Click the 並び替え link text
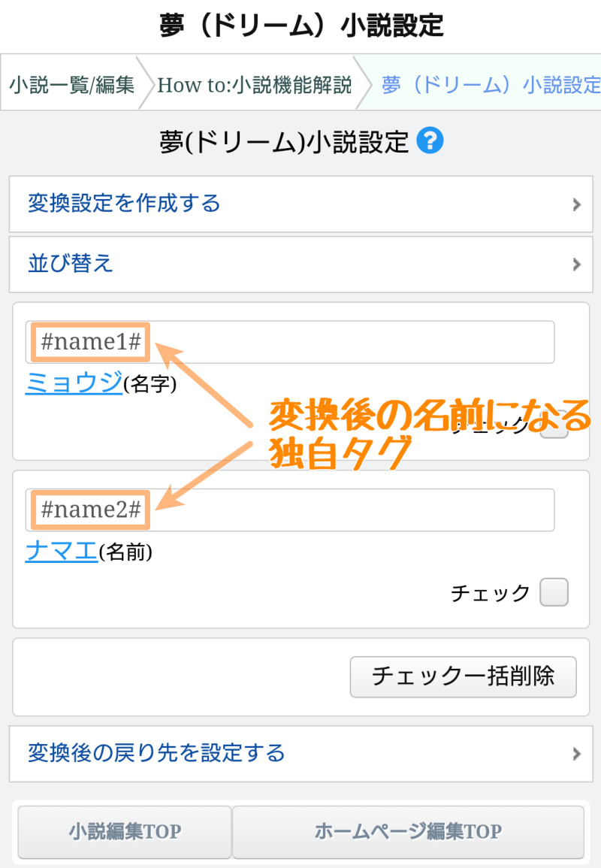 point(71,264)
